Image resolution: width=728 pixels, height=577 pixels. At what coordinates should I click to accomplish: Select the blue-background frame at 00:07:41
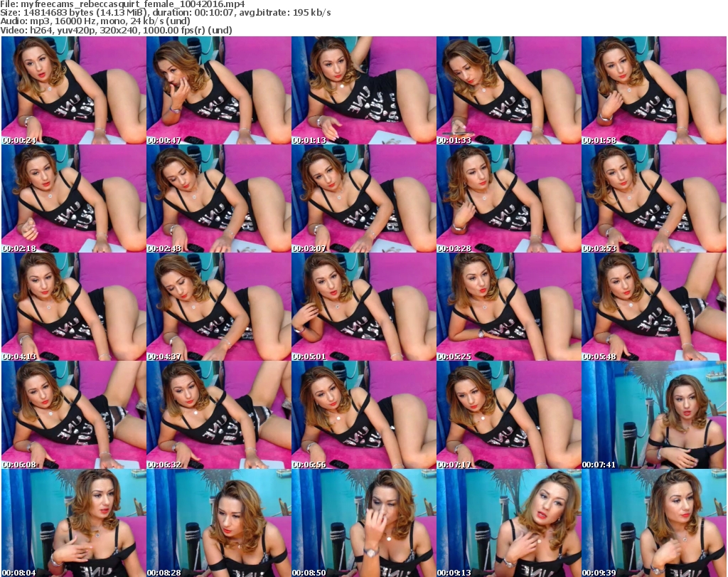click(654, 415)
